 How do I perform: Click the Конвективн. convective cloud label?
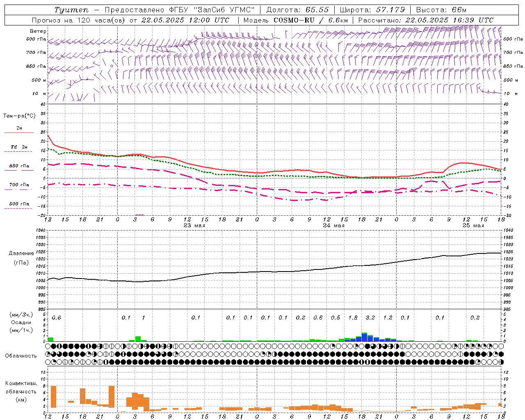tap(21, 383)
